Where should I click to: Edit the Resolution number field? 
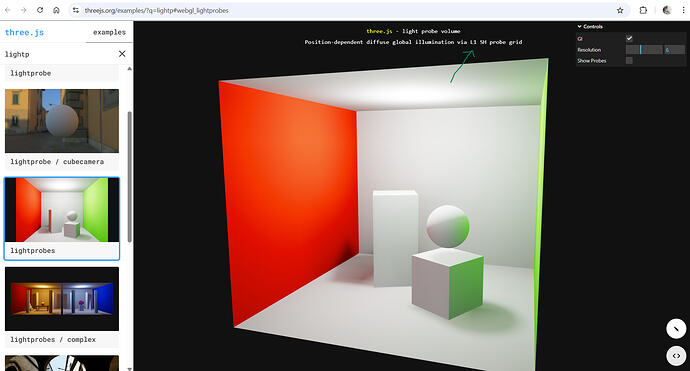coord(674,50)
